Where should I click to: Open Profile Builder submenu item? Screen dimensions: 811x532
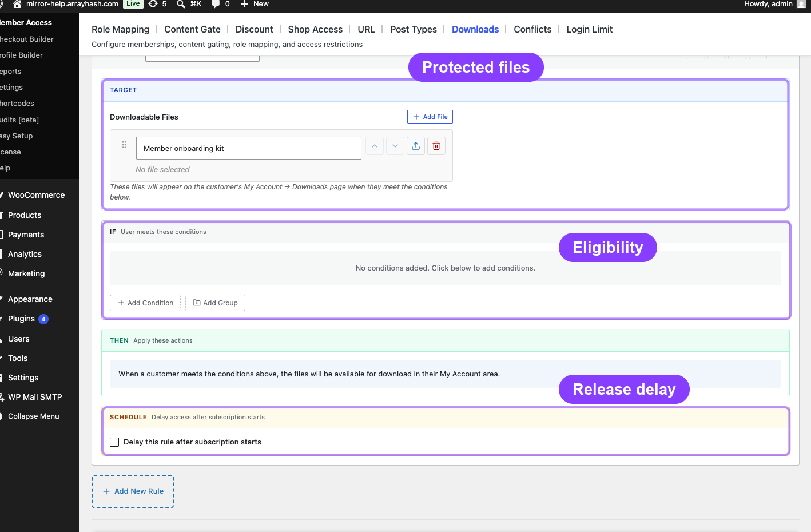[x=22, y=55]
